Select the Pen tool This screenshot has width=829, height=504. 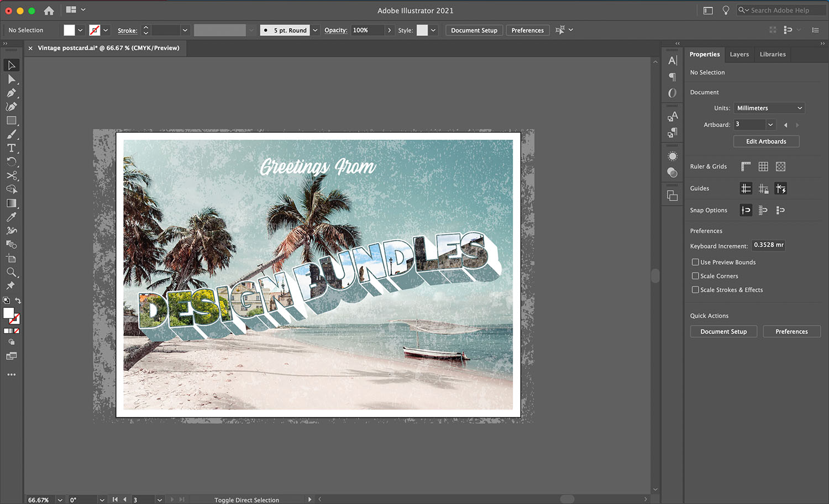click(x=11, y=93)
